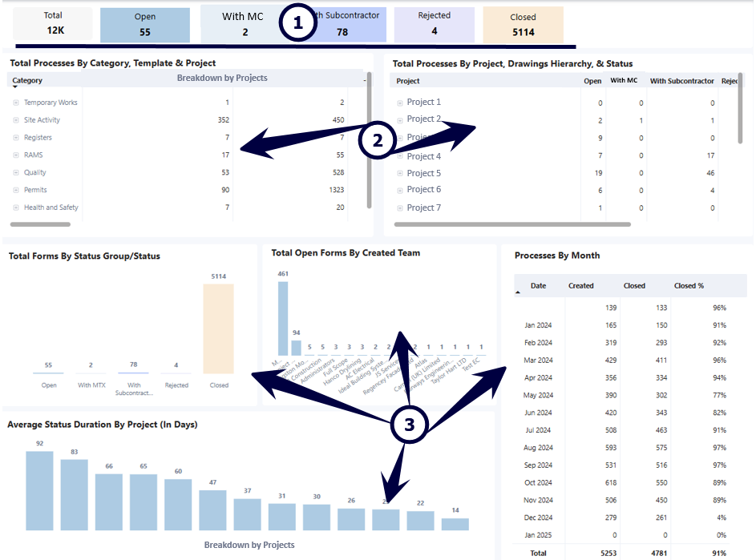Select the Open status card
This screenshot has width=756, height=560.
(x=145, y=25)
